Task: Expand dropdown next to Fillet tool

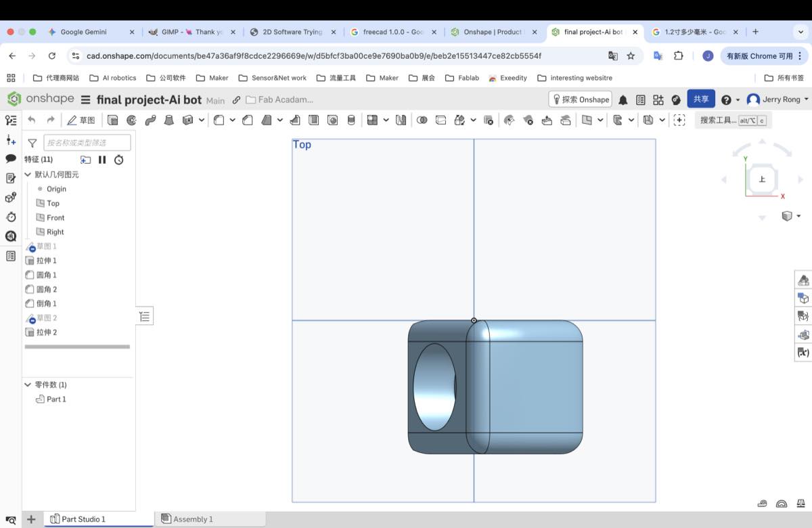Action: click(233, 120)
